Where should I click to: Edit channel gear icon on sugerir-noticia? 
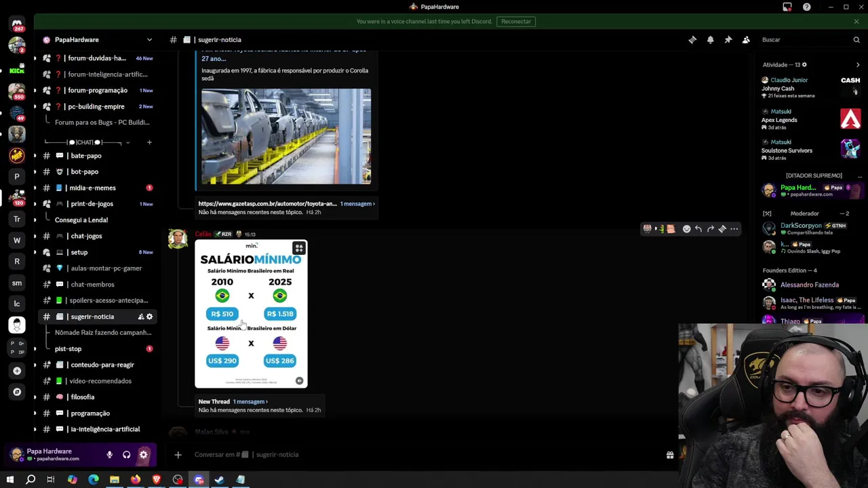tap(149, 317)
